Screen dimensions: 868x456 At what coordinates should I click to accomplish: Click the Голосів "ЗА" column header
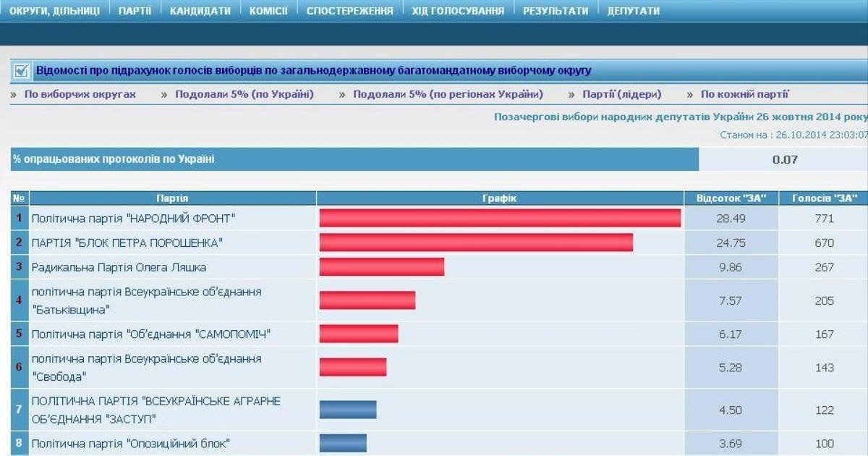824,198
